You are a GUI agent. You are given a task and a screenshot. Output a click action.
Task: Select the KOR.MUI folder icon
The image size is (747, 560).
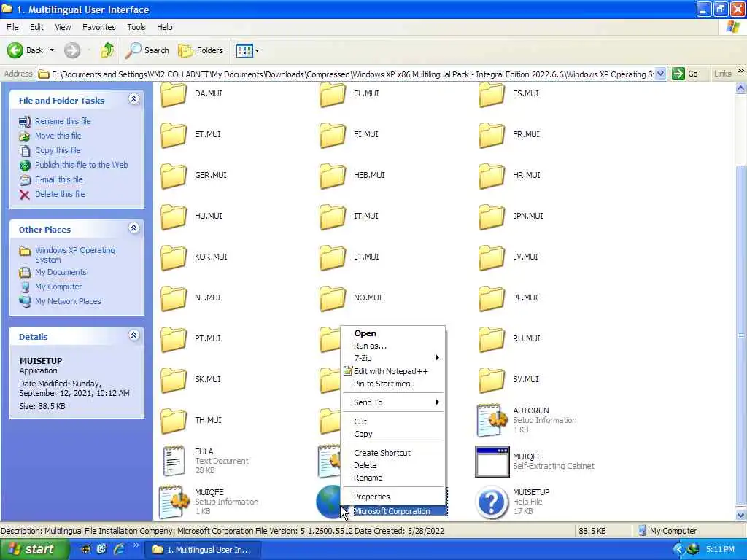point(174,257)
